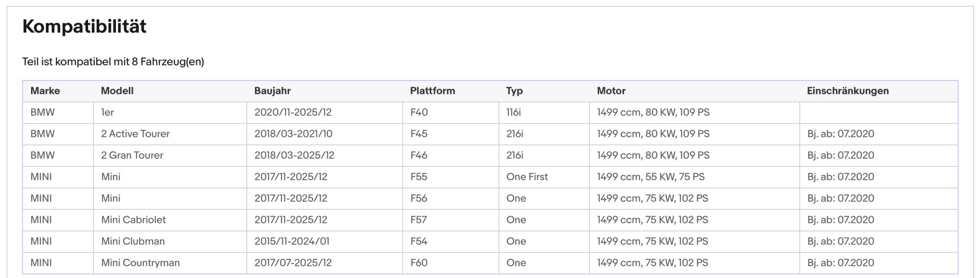This screenshot has height=278, width=980.
Task: Click the Kompatibilität heading
Action: 84,26
